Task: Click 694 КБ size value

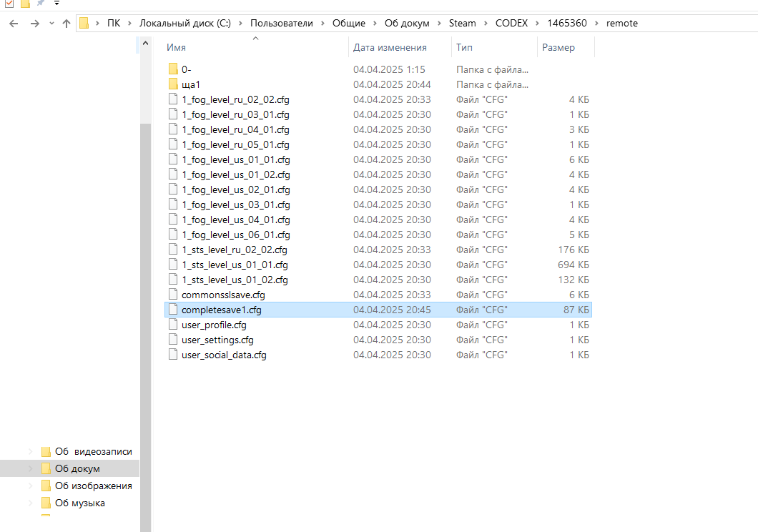Action: (574, 265)
